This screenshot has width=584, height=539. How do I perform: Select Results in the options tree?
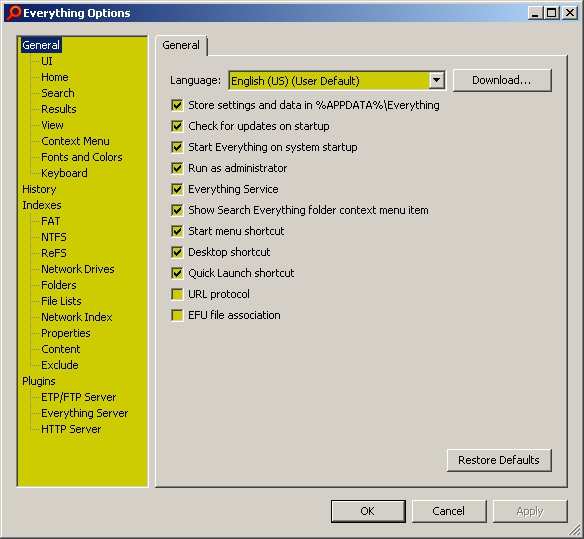click(59, 109)
